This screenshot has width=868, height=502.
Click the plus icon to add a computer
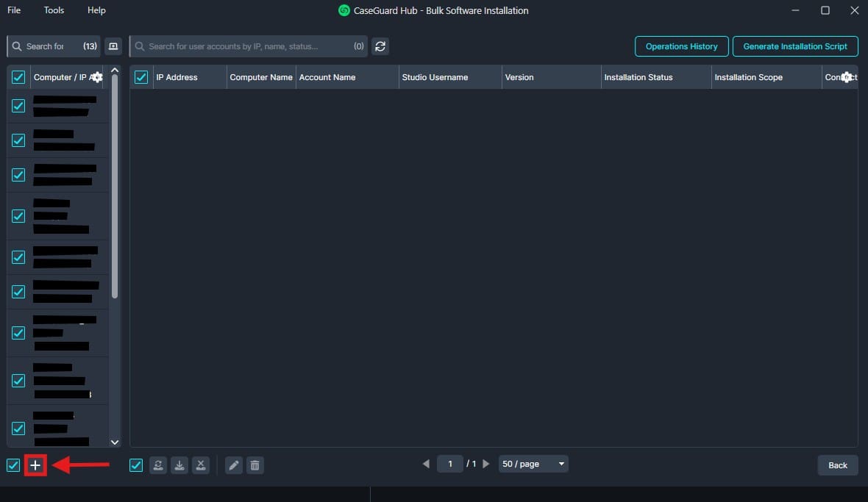(x=35, y=465)
